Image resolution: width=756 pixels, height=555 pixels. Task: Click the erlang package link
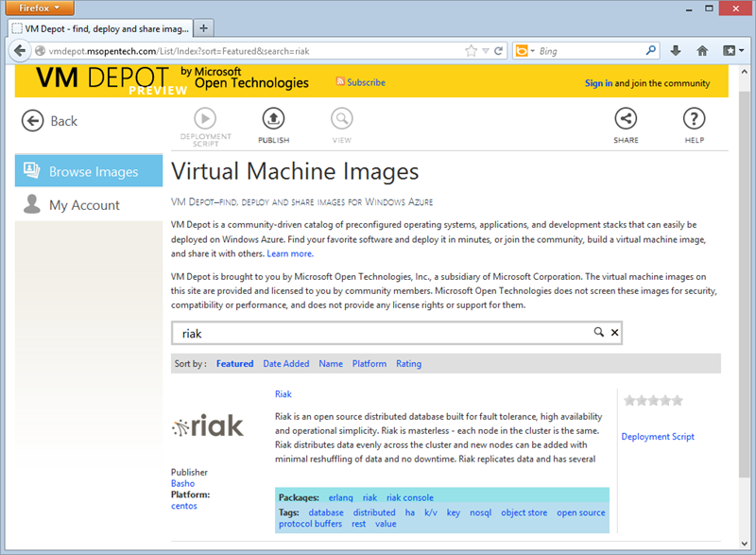[340, 497]
